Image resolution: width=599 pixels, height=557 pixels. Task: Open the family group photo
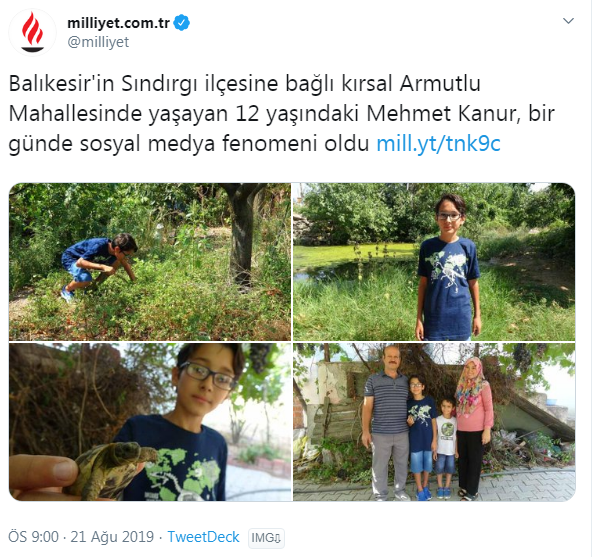pyautogui.click(x=434, y=422)
